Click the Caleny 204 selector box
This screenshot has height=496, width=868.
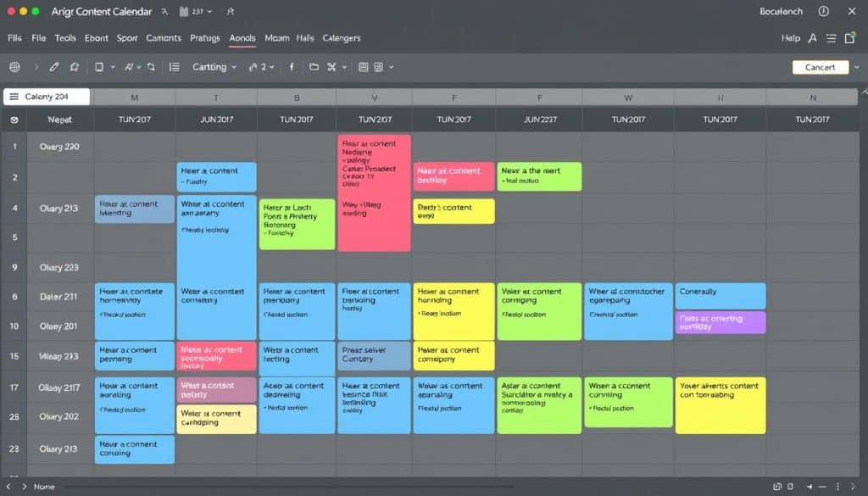[47, 97]
